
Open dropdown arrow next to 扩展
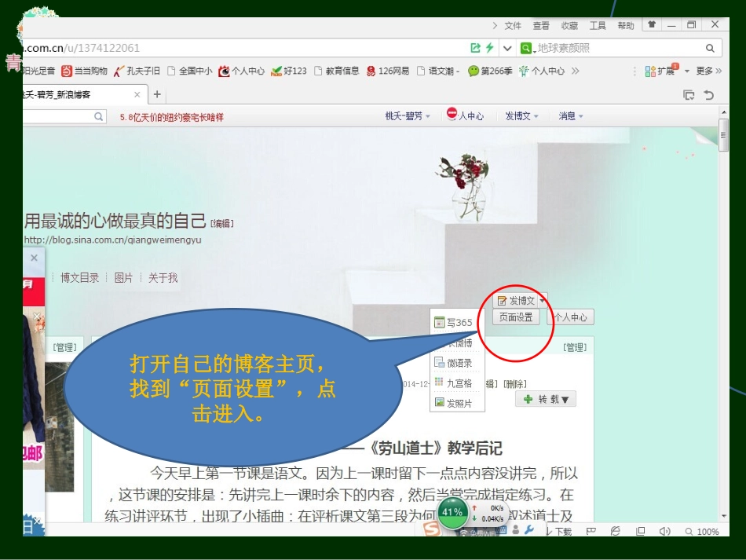[x=686, y=71]
